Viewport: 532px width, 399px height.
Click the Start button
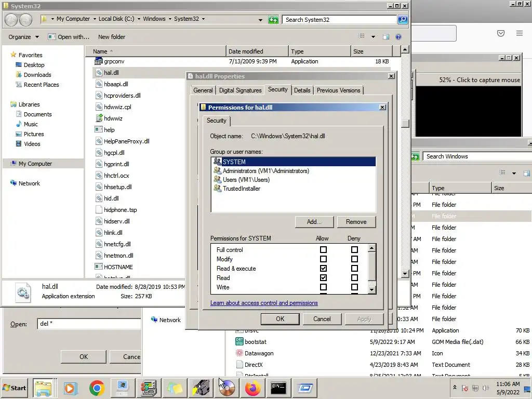[14, 388]
